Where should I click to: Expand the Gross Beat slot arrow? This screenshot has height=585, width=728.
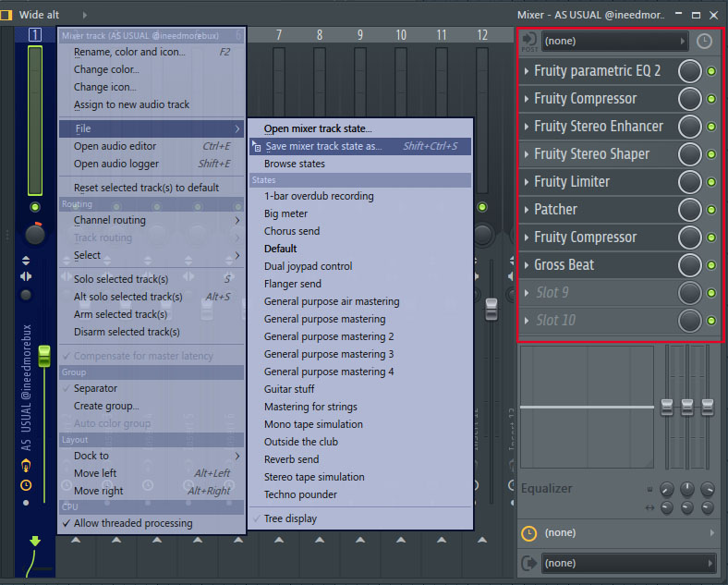coord(526,265)
